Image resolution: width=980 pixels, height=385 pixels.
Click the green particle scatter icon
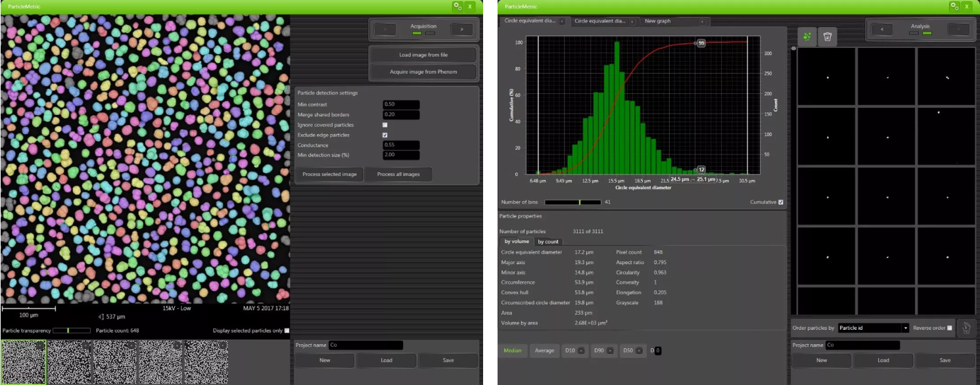tap(807, 37)
